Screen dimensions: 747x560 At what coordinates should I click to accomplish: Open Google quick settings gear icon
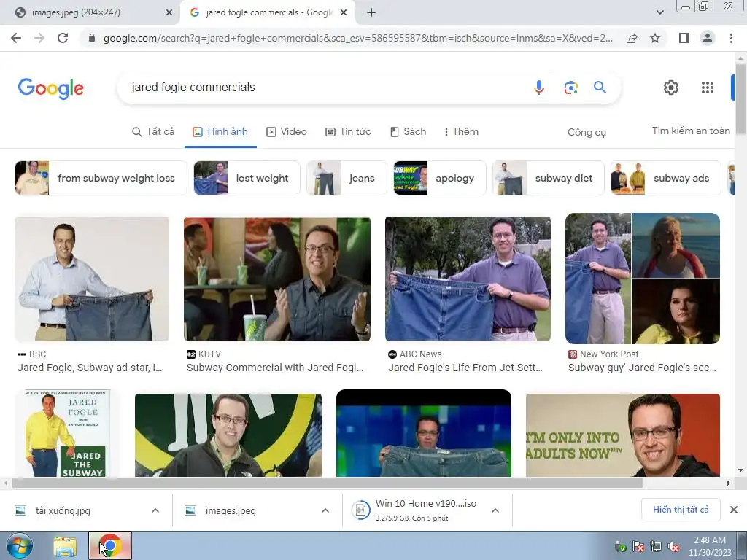[x=671, y=87]
